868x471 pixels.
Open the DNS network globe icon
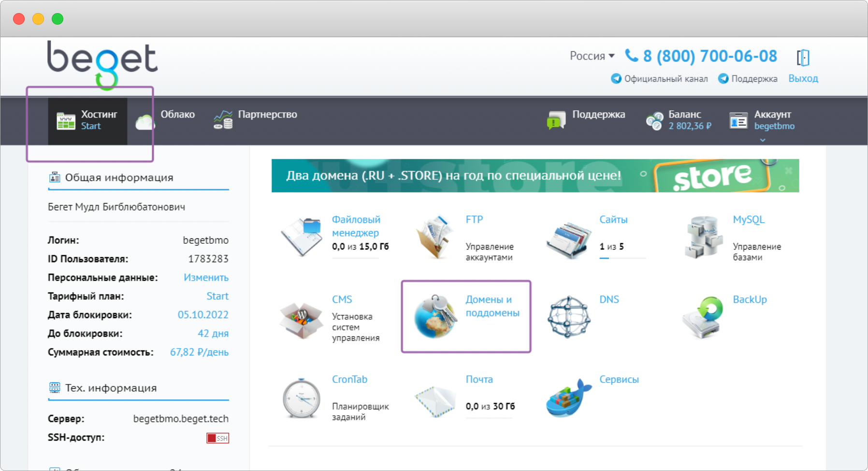(x=569, y=317)
